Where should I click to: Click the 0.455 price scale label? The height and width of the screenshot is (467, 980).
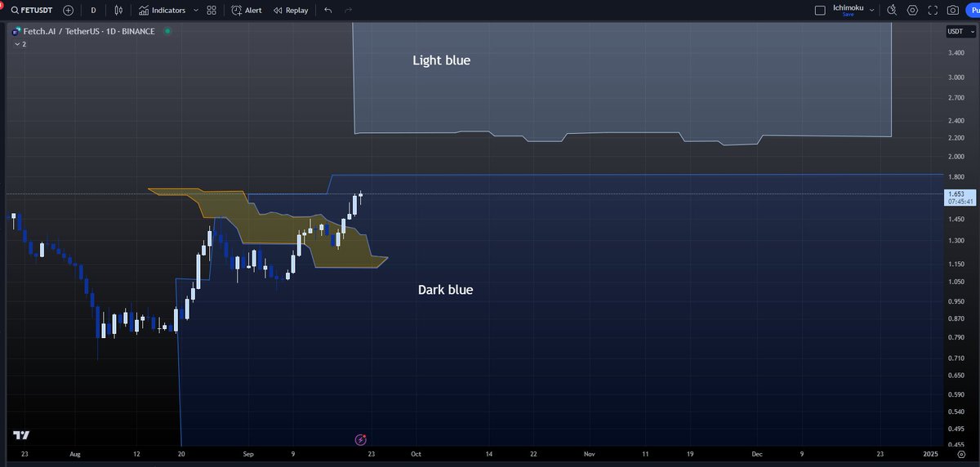[955, 444]
